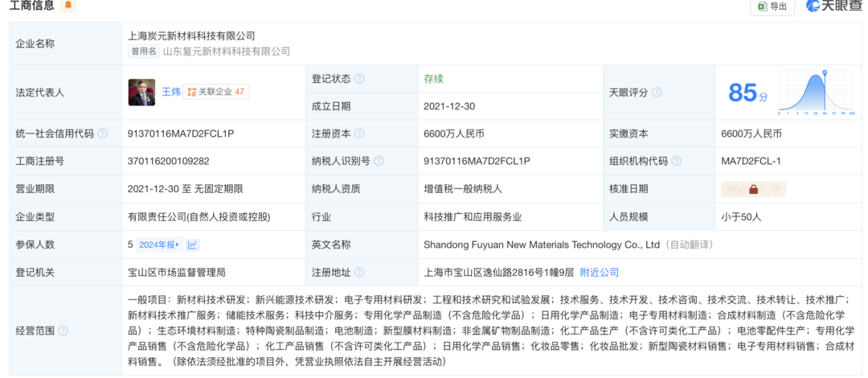Click the 人员规模 label
The width and height of the screenshot is (868, 378).
pyautogui.click(x=628, y=216)
